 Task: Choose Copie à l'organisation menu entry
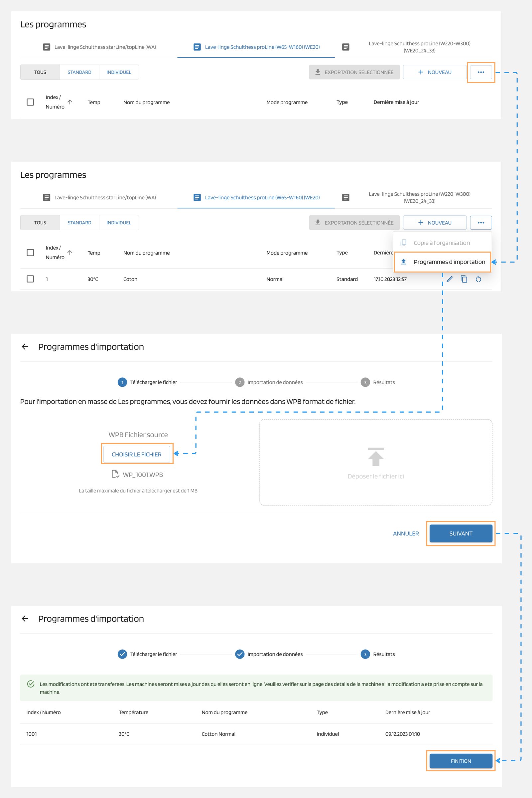coord(442,243)
